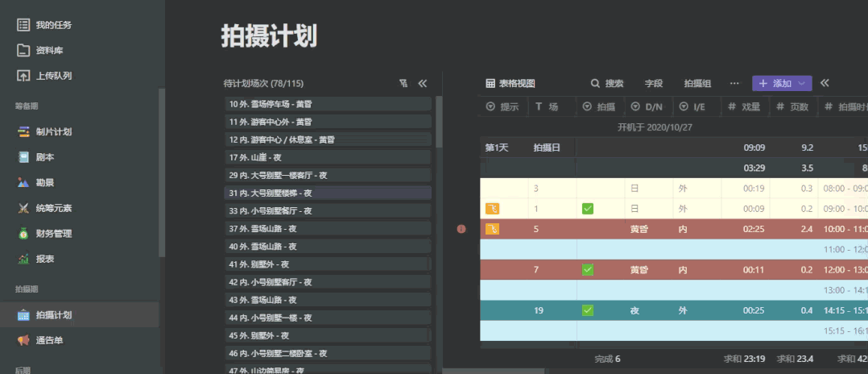The height and width of the screenshot is (374, 868).
Task: Select scene 42 内. 小号别墅客厅 - 夜
Action: coord(328,282)
